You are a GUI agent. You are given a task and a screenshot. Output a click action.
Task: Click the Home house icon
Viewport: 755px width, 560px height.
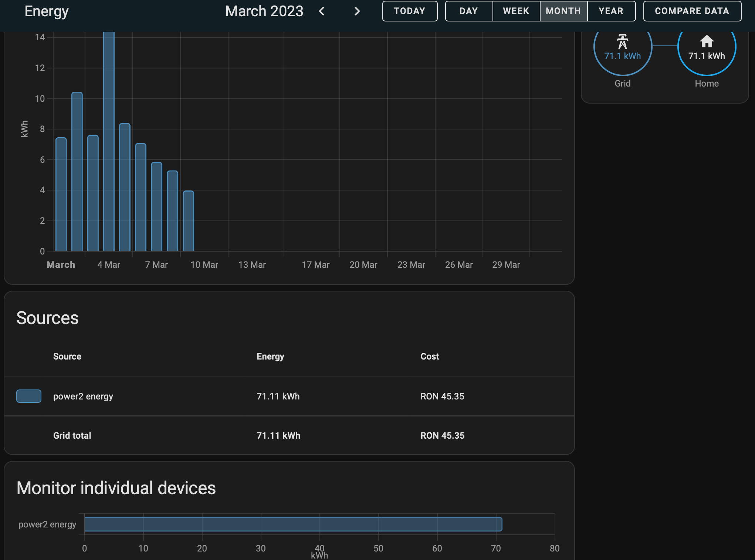707,41
